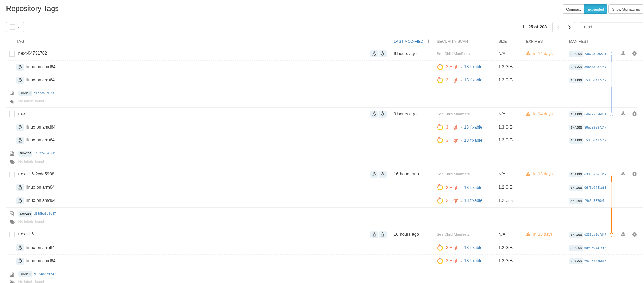Click download icon for next-1.6 tag

623,234
